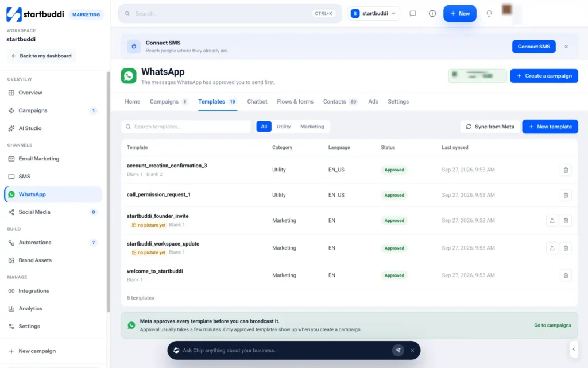Open Campaigns in the sidebar
Image resolution: width=588 pixels, height=368 pixels.
pyautogui.click(x=53, y=110)
